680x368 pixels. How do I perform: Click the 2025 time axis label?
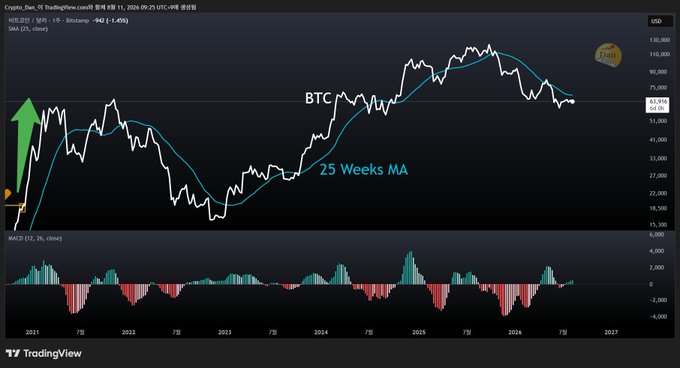coord(418,332)
